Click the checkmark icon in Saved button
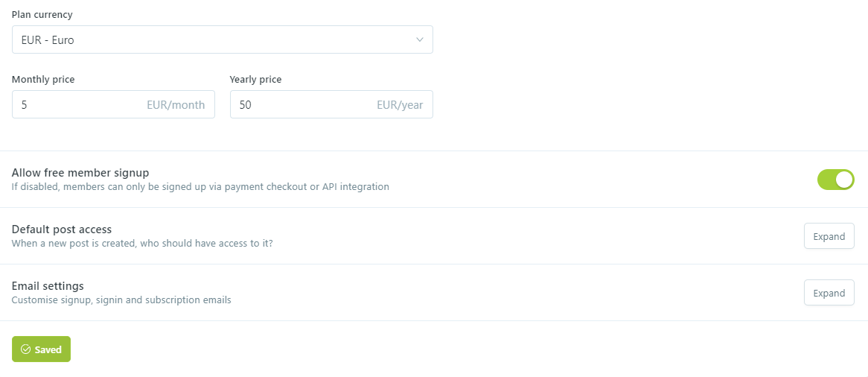 coord(25,349)
